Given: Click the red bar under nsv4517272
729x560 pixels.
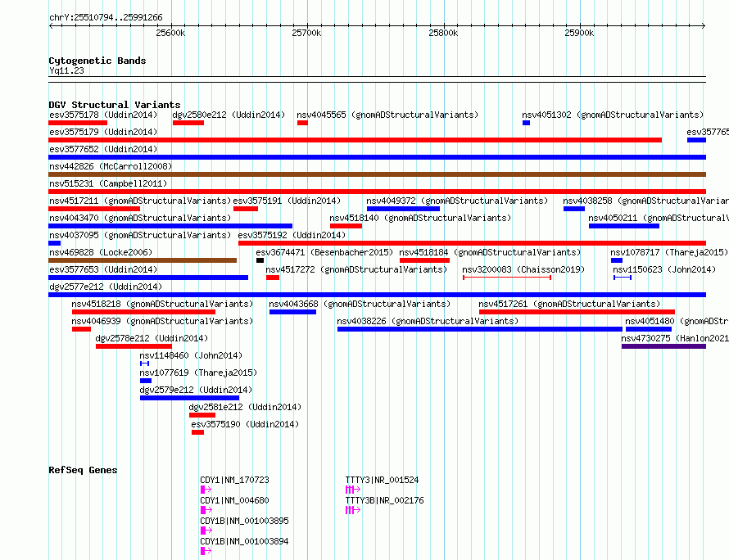Looking at the screenshot, I should pos(273,278).
